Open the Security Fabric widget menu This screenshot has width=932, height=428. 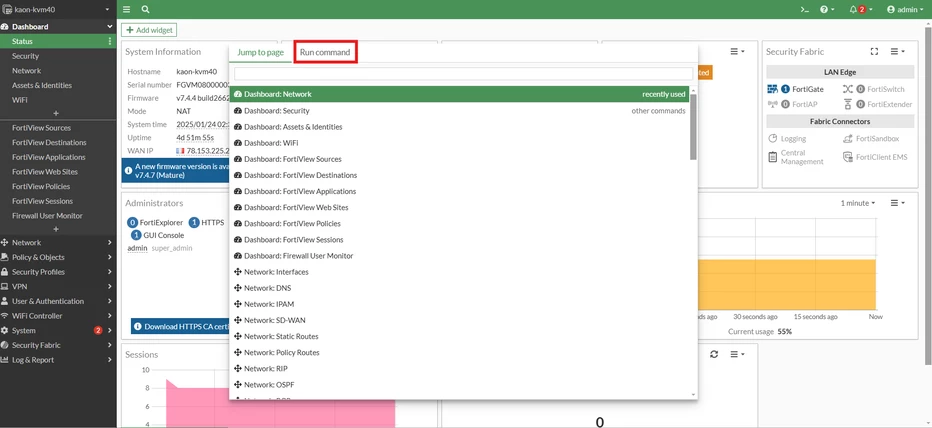point(897,52)
